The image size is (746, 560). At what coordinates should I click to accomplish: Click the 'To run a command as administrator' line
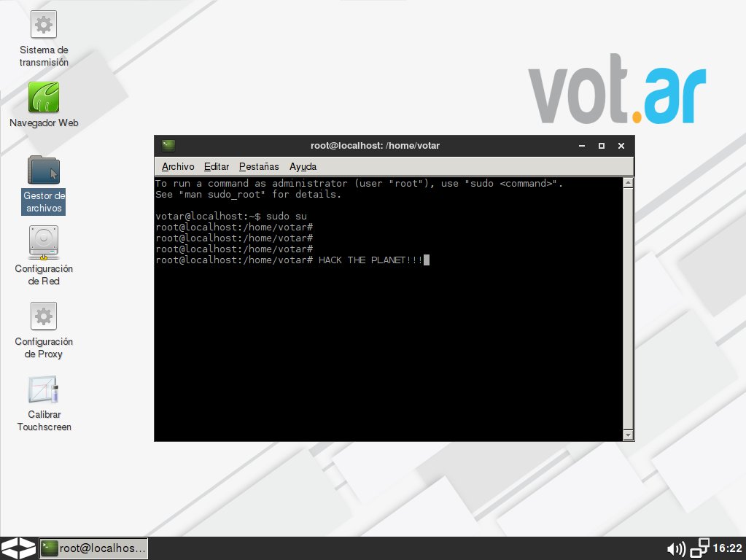360,184
